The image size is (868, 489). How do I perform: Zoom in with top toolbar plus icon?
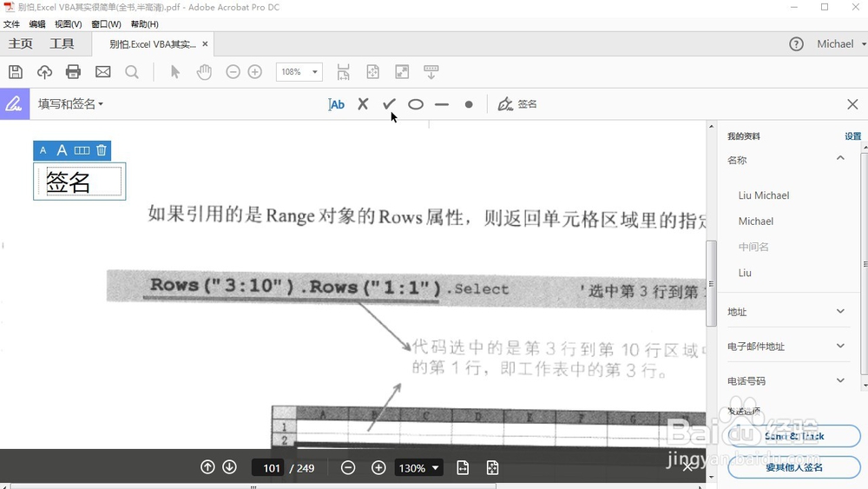click(x=254, y=72)
